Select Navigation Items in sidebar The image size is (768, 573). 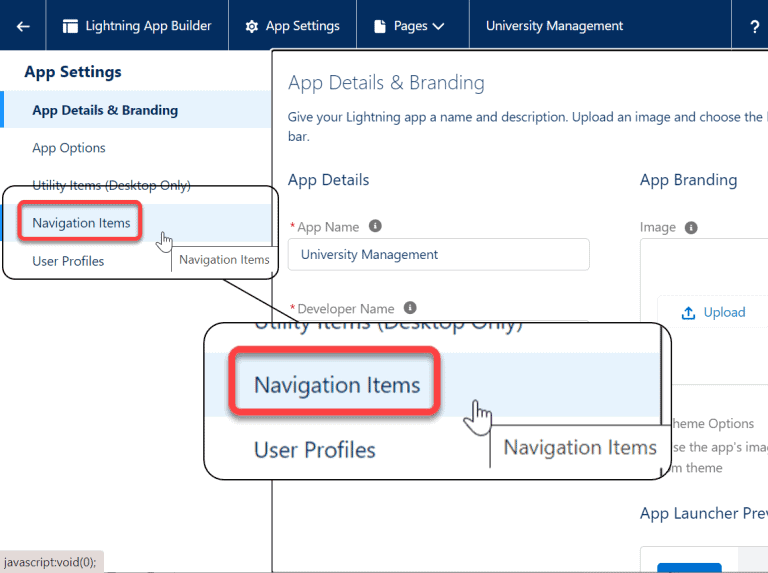tap(81, 223)
